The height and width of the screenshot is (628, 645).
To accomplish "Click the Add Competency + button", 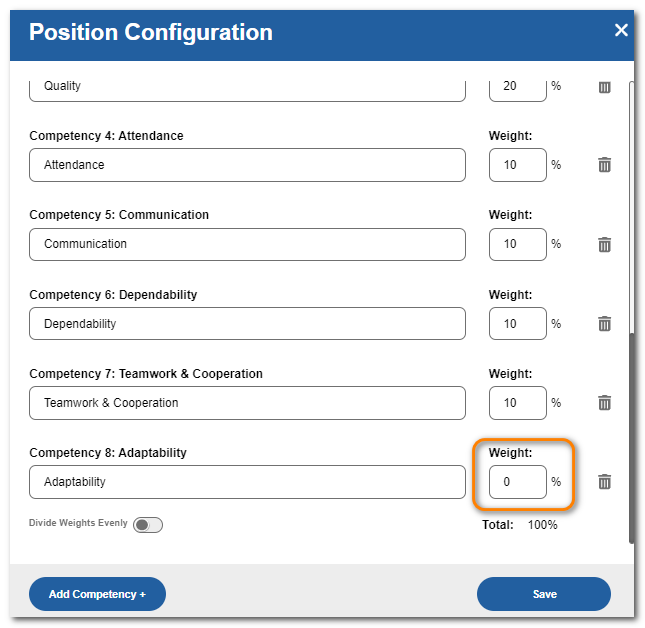I will click(x=97, y=594).
